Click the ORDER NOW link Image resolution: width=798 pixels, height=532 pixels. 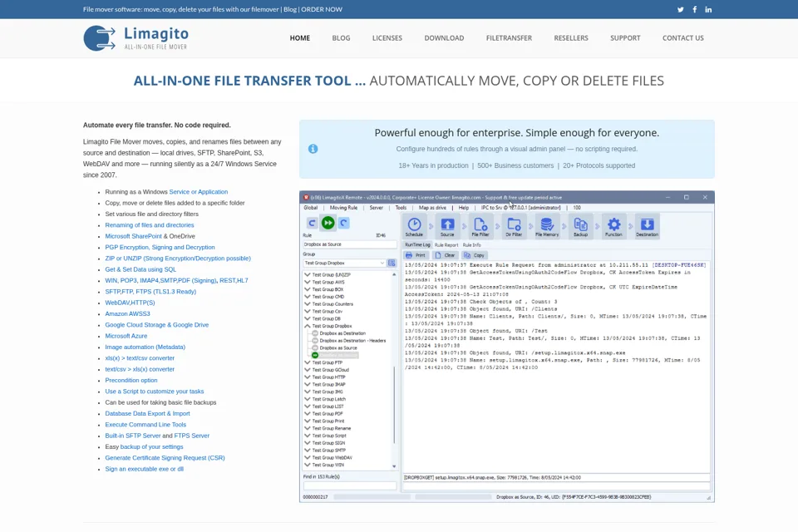click(322, 10)
